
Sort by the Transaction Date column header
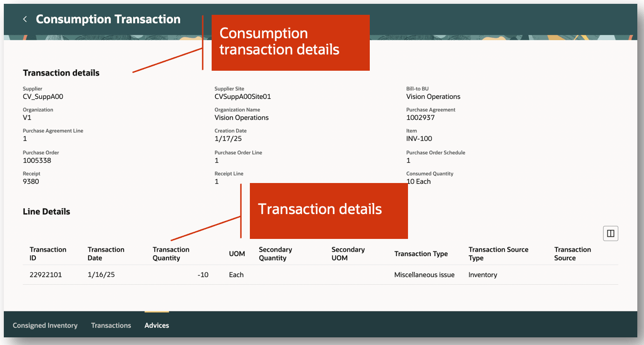[106, 253]
